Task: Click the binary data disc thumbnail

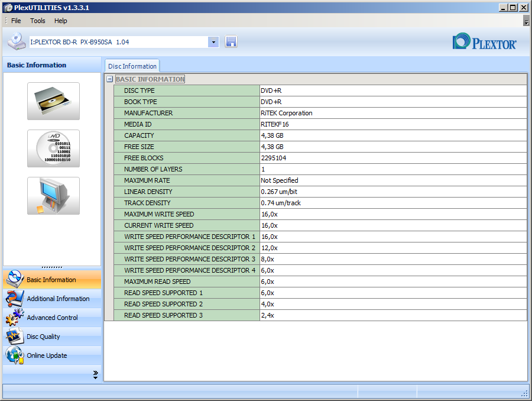Action: tap(54, 148)
